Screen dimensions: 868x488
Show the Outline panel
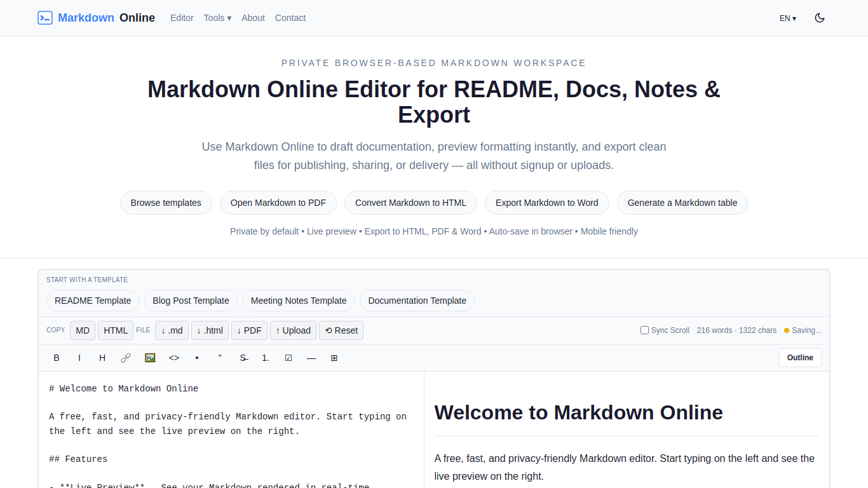[800, 358]
